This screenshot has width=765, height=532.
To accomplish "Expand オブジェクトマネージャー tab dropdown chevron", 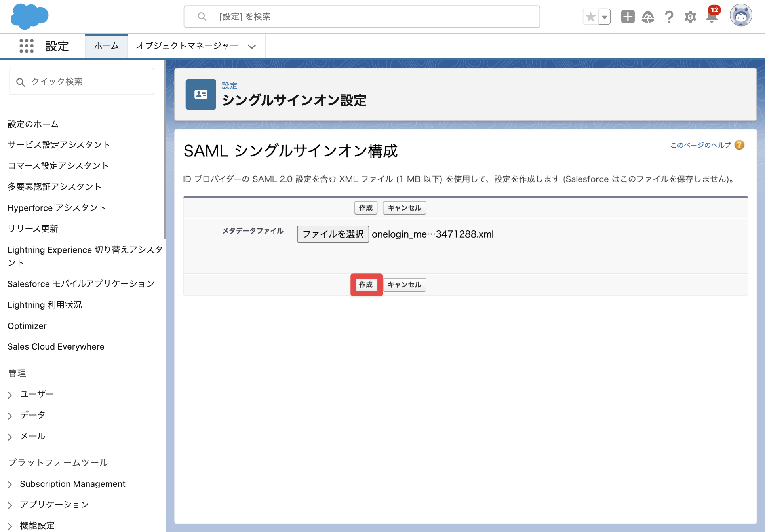I will 252,46.
